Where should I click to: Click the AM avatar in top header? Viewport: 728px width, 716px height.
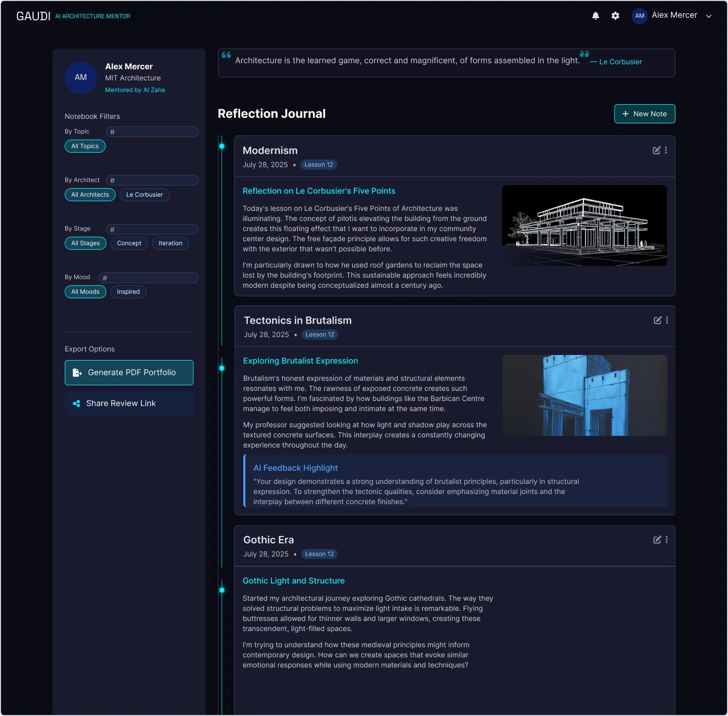[x=640, y=16]
